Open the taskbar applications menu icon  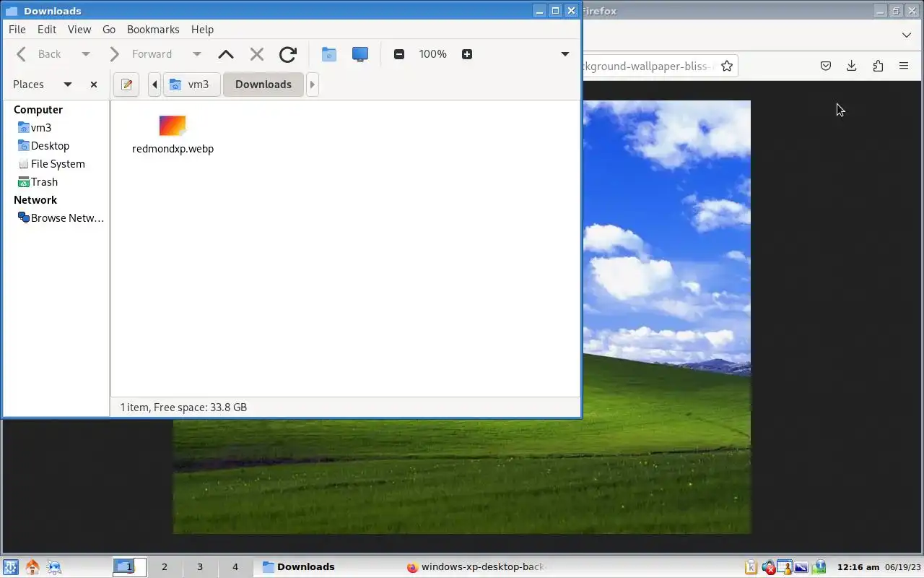tap(10, 567)
